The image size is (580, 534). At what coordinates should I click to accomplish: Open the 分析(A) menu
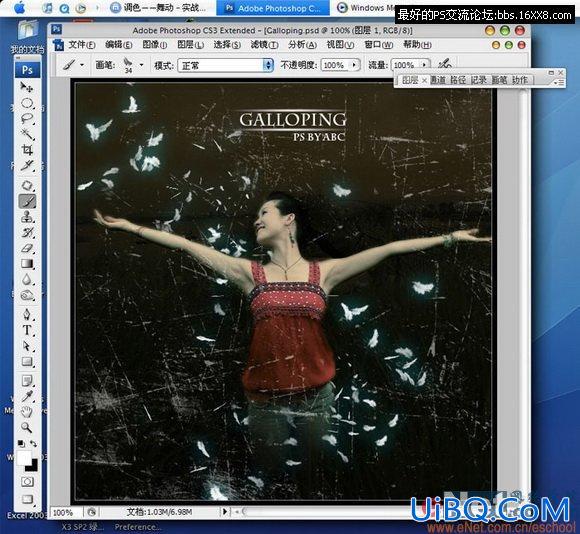[303, 45]
